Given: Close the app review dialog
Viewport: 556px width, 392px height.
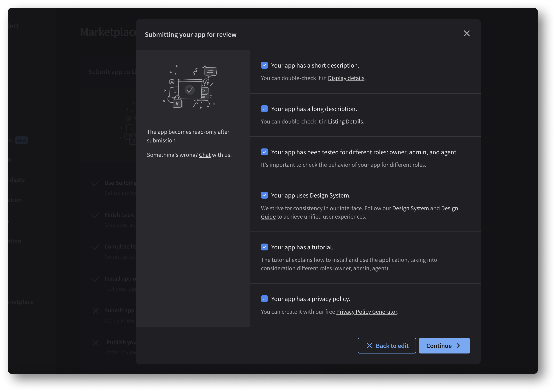Looking at the screenshot, I should point(467,33).
